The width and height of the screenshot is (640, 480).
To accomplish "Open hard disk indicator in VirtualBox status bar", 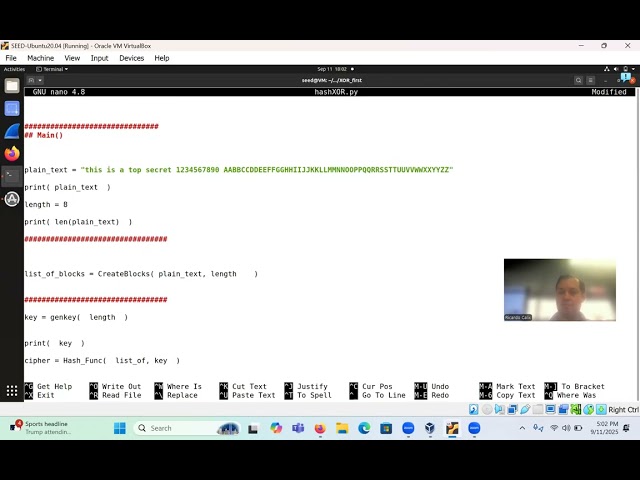I will point(474,409).
